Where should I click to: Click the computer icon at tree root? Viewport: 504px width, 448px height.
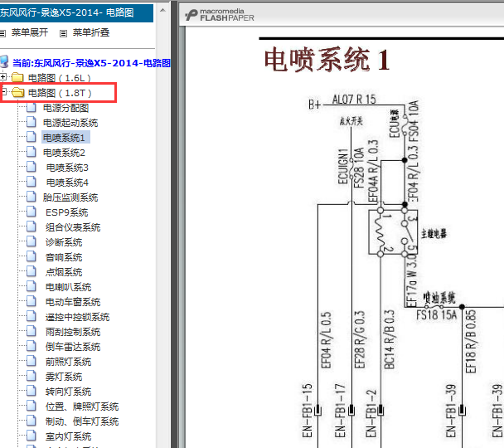pyautogui.click(x=4, y=61)
